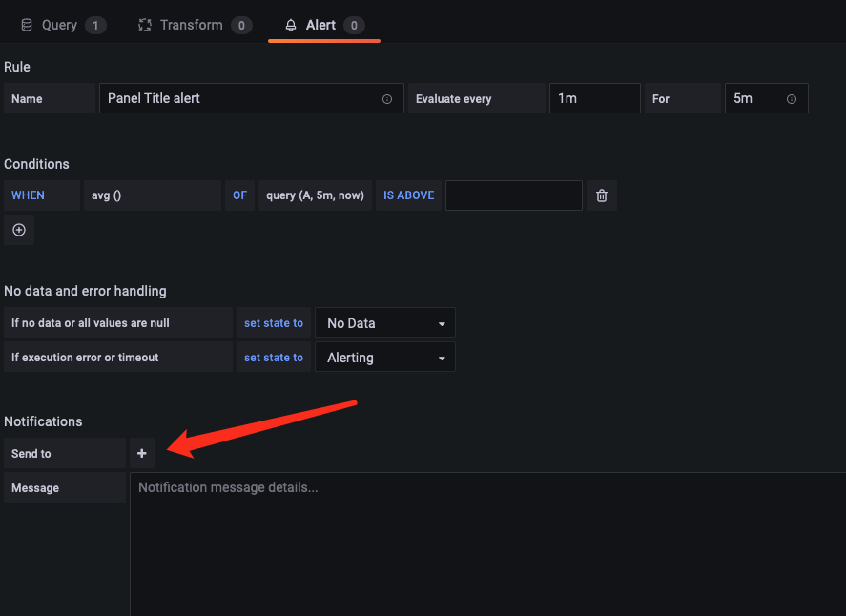
Task: Click info icon in For field
Action: (792, 99)
